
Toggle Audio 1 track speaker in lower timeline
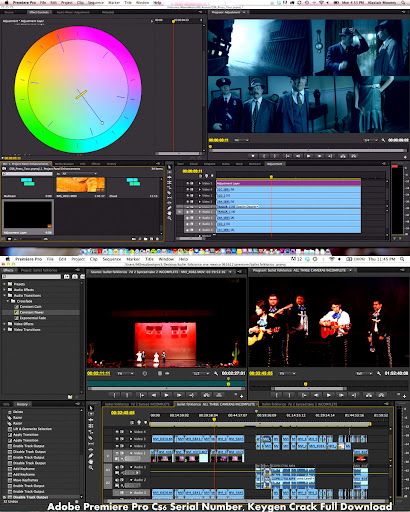click(x=117, y=467)
